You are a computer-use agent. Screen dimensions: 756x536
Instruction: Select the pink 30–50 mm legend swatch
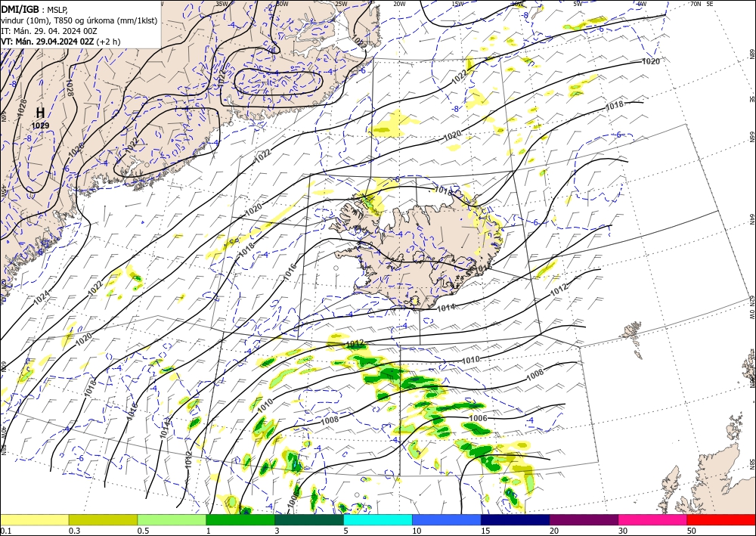[652, 519]
